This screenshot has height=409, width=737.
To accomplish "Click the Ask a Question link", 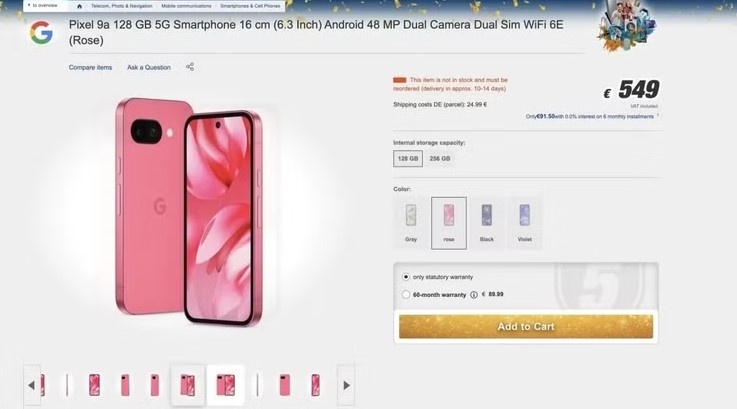I will pos(149,68).
